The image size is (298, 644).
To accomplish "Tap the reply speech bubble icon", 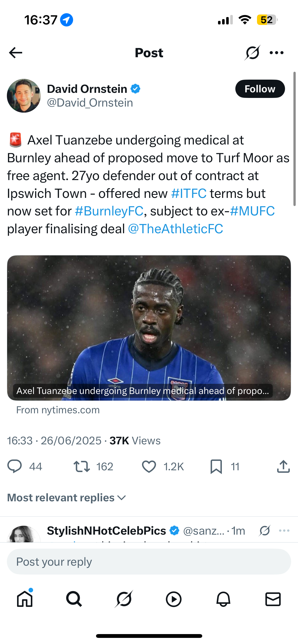I will pyautogui.click(x=15, y=466).
